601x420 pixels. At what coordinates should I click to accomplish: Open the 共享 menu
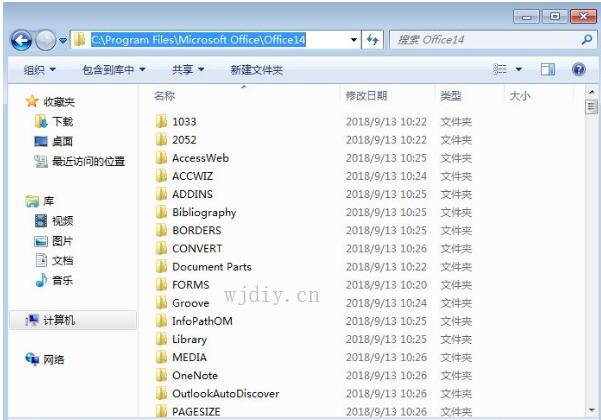point(187,70)
